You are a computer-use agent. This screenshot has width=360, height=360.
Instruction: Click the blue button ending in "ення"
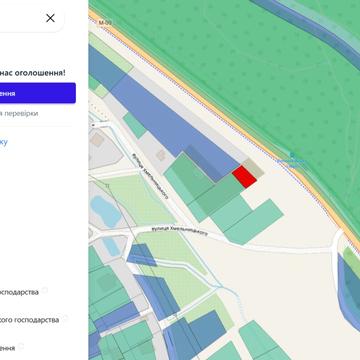[38, 93]
